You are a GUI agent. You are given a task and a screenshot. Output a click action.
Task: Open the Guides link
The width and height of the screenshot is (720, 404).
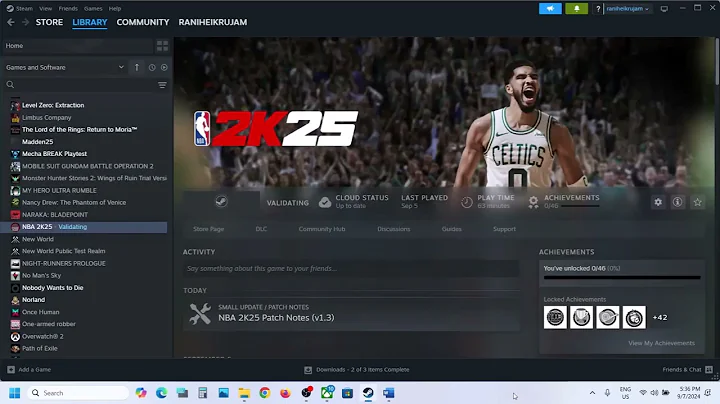click(451, 229)
